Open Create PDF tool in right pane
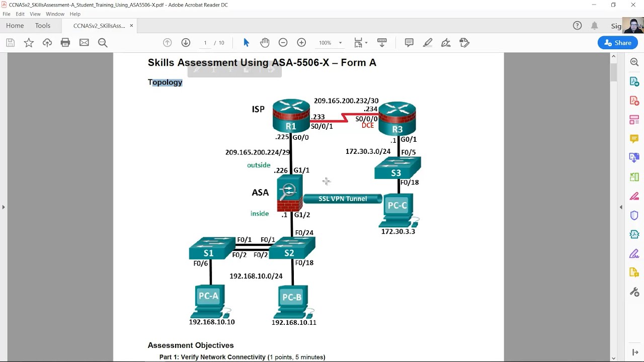The width and height of the screenshot is (644, 362). coord(634,101)
